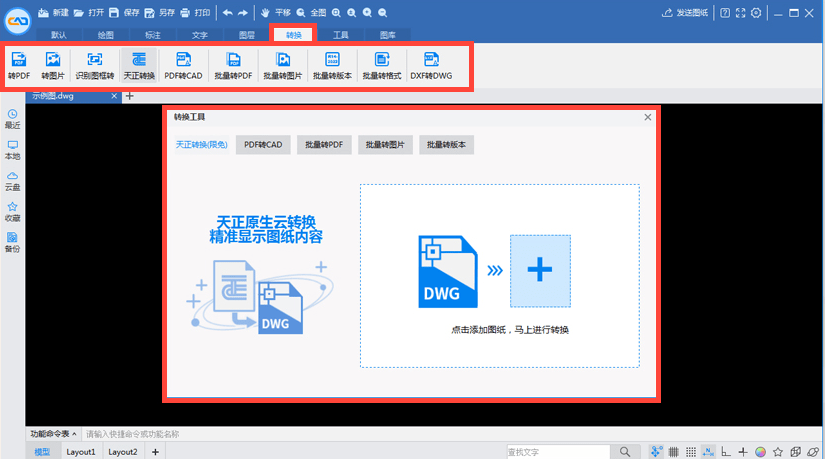Viewport: 825px width, 459px height.
Task: Switch to the 默认 ribbon tab
Action: click(x=58, y=35)
